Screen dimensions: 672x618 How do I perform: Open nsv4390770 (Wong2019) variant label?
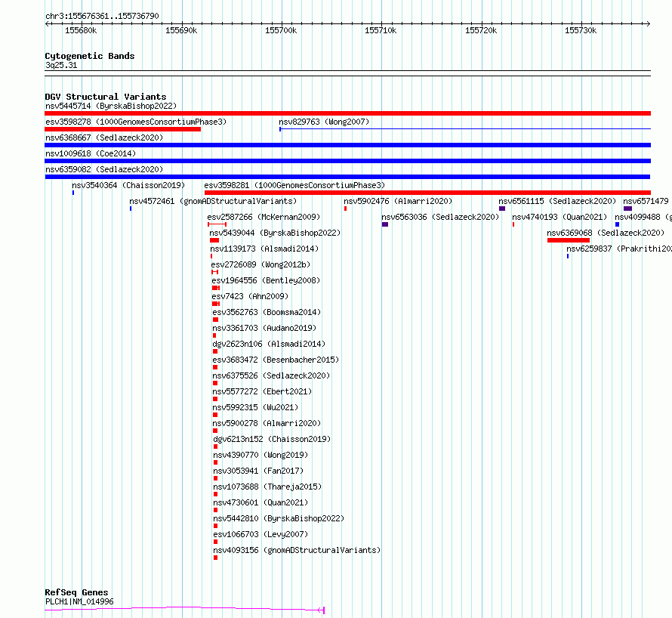pyautogui.click(x=260, y=455)
